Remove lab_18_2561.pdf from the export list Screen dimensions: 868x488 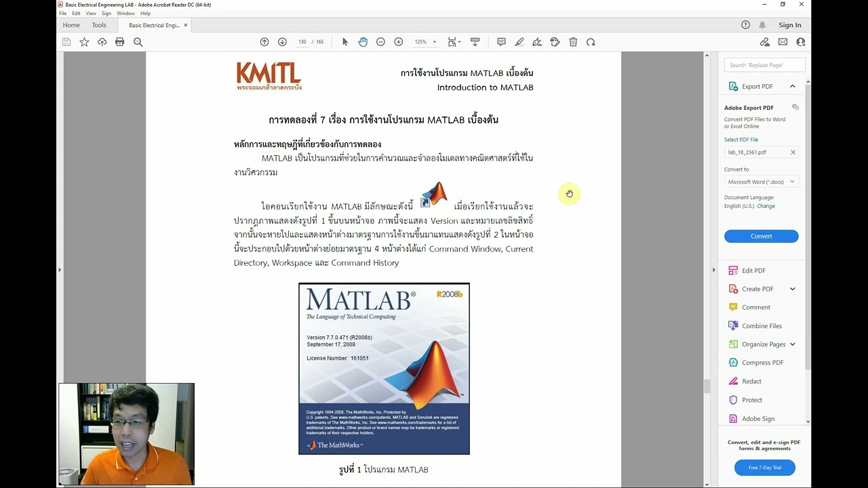pos(793,152)
